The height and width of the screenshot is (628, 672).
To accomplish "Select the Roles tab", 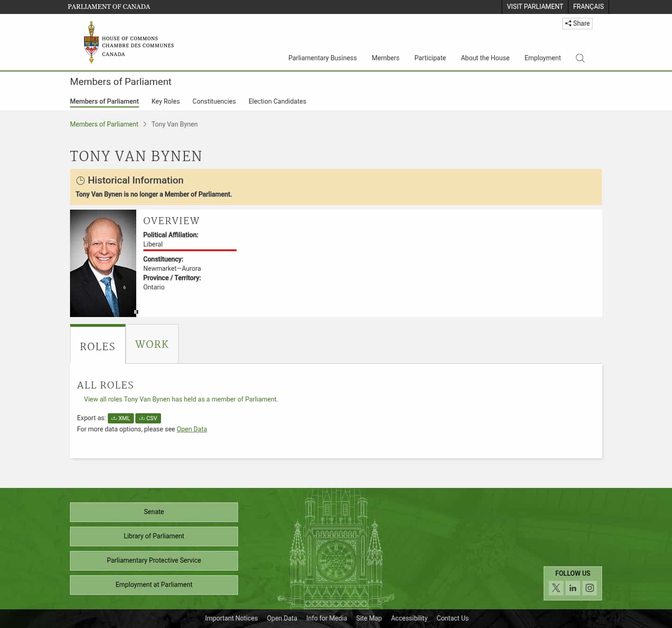I will (98, 345).
